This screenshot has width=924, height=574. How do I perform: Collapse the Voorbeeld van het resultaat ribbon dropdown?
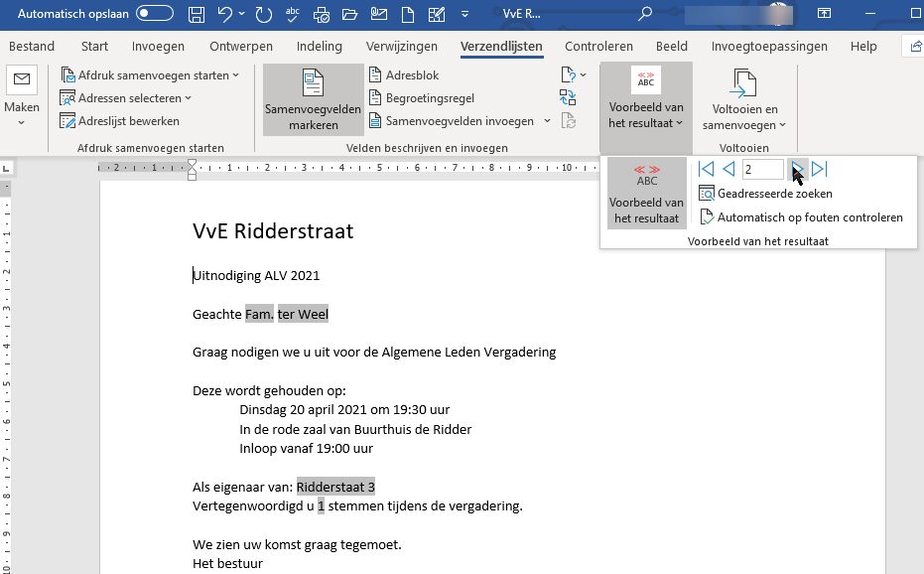(646, 108)
